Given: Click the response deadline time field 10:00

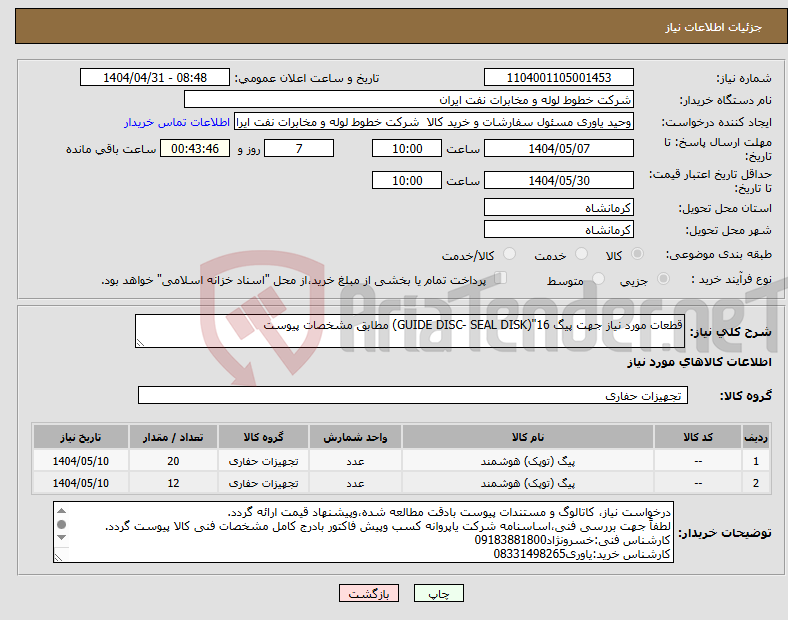Looking at the screenshot, I should (407, 149).
